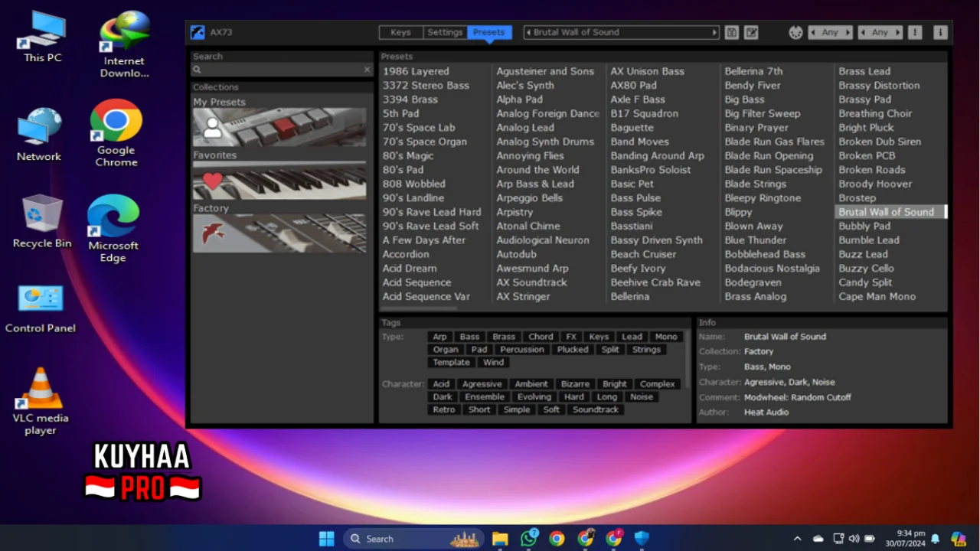Click left arrow of first Any selector
Viewport: 980px width, 551px height.
pos(812,32)
